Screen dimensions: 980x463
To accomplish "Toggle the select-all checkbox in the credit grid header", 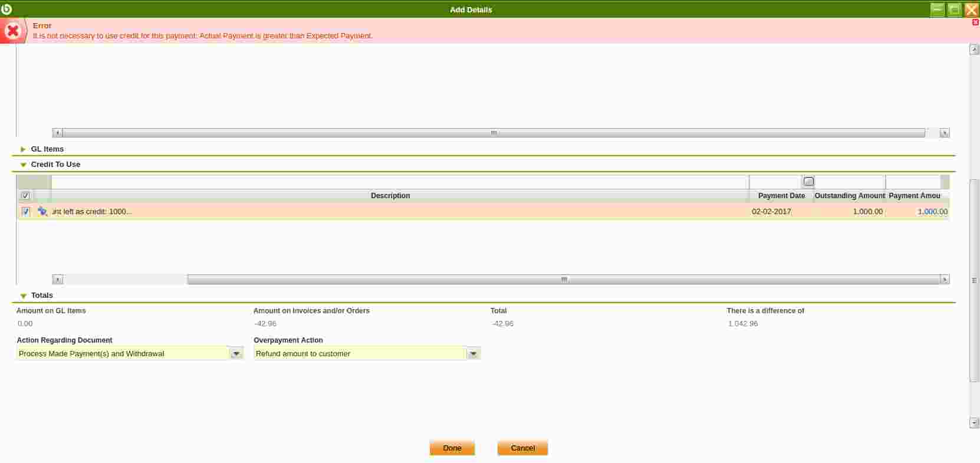I will tap(25, 196).
